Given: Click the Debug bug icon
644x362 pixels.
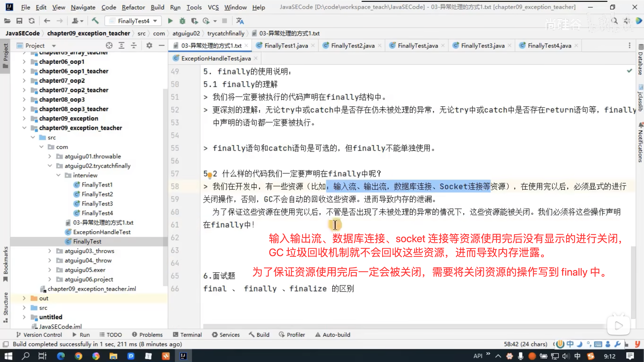Looking at the screenshot, I should click(182, 21).
